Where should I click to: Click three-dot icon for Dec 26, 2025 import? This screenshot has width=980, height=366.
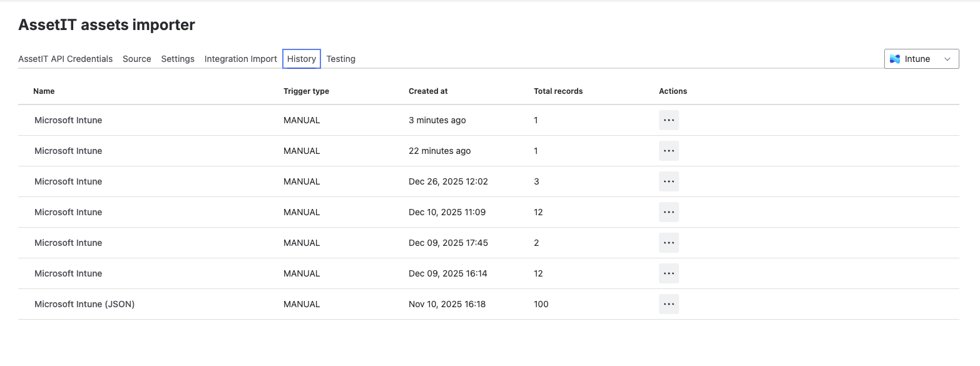668,181
